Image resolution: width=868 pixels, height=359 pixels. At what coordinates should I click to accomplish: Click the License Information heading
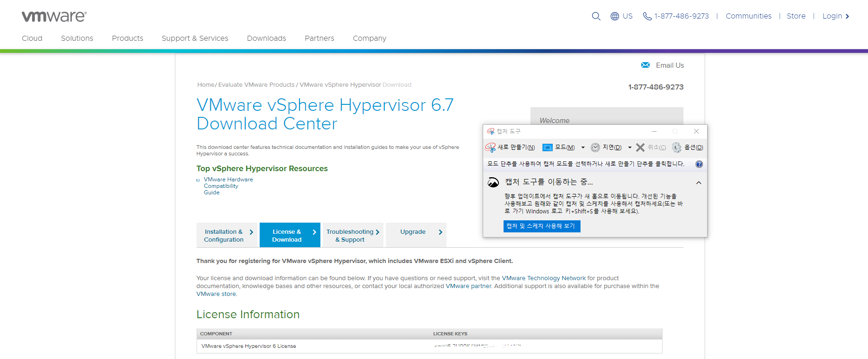248,314
